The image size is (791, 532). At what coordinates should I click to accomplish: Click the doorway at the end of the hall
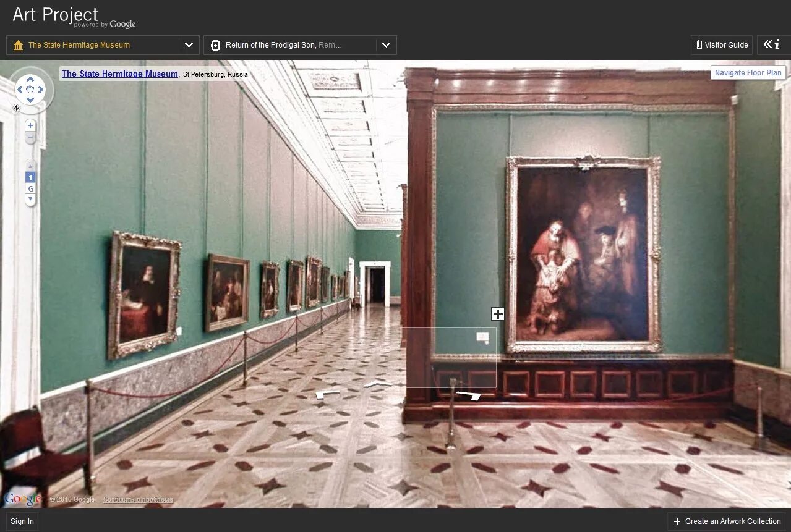(x=375, y=284)
